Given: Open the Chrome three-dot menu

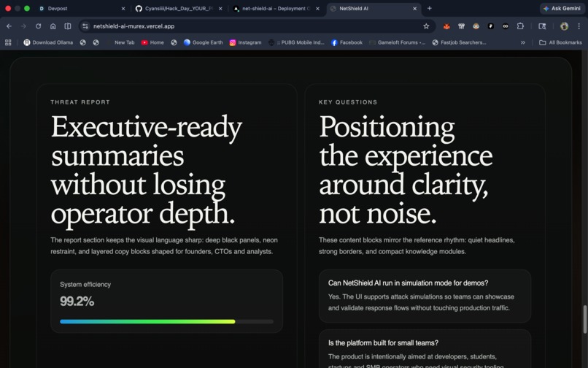Looking at the screenshot, I should point(579,26).
